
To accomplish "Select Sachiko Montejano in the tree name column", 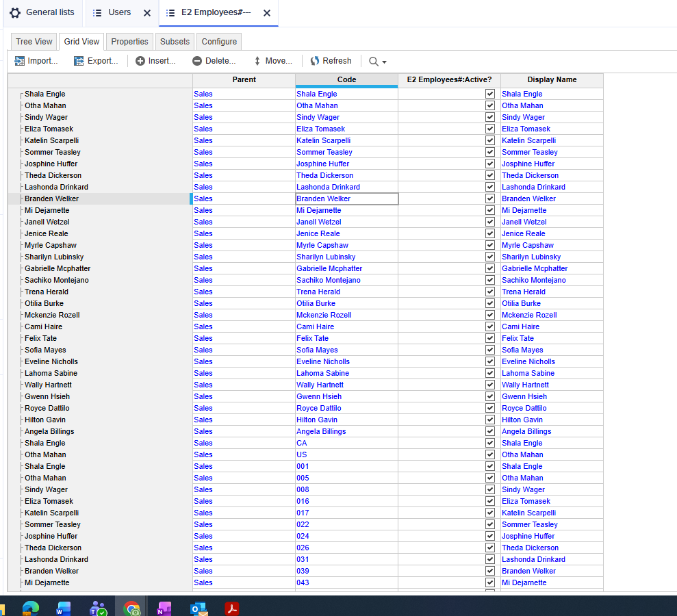I will [x=57, y=280].
